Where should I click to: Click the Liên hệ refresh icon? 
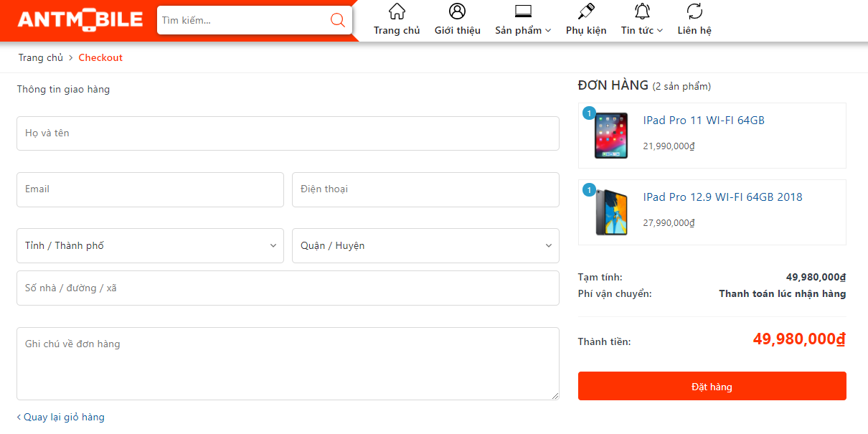click(694, 11)
